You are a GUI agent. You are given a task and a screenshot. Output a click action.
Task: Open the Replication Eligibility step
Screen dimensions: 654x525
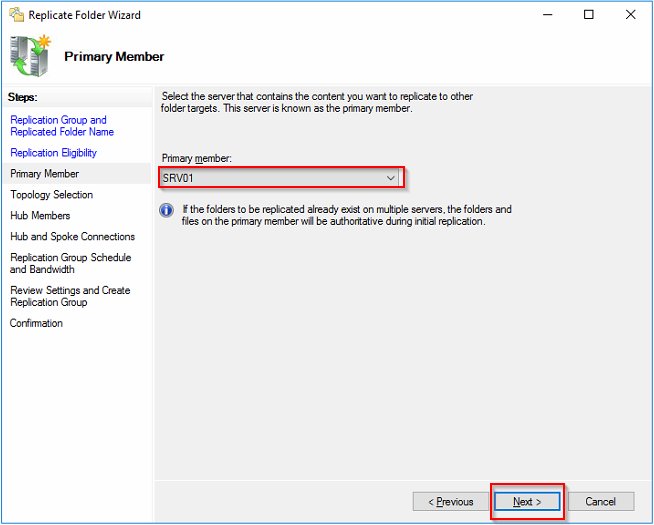tap(53, 153)
